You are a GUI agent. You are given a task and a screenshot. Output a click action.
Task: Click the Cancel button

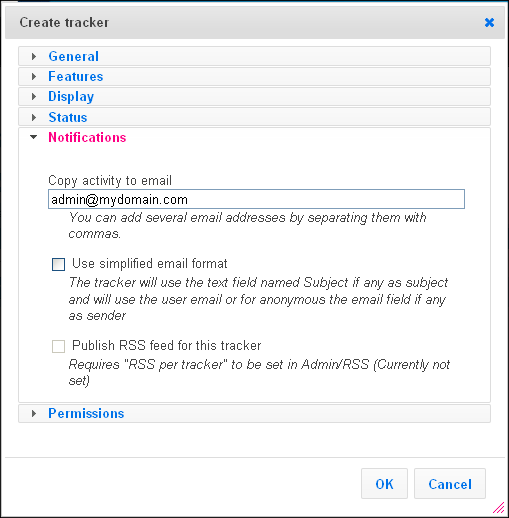[450, 484]
